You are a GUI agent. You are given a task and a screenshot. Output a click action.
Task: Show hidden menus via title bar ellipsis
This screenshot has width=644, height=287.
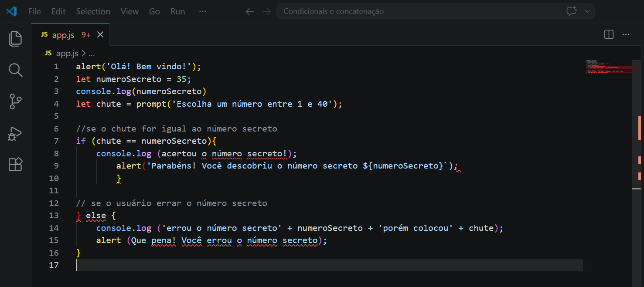[202, 11]
